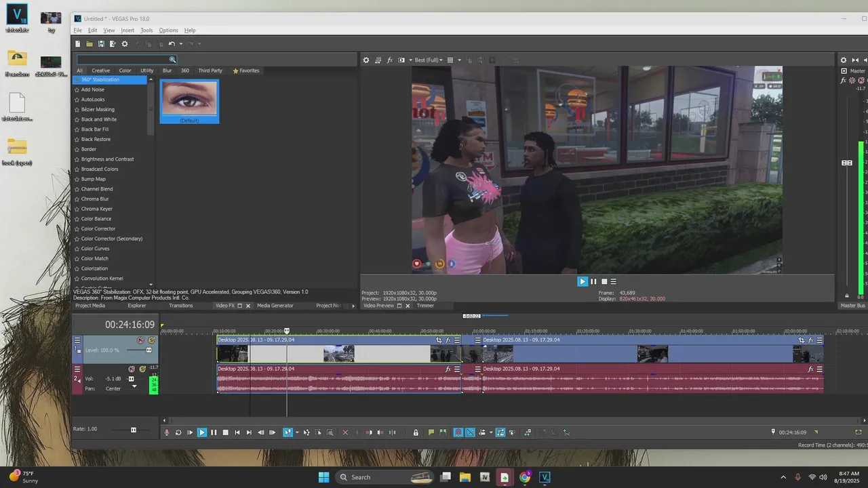Click the Insert Marker icon
Viewport: 868px width, 488px height.
point(431,432)
